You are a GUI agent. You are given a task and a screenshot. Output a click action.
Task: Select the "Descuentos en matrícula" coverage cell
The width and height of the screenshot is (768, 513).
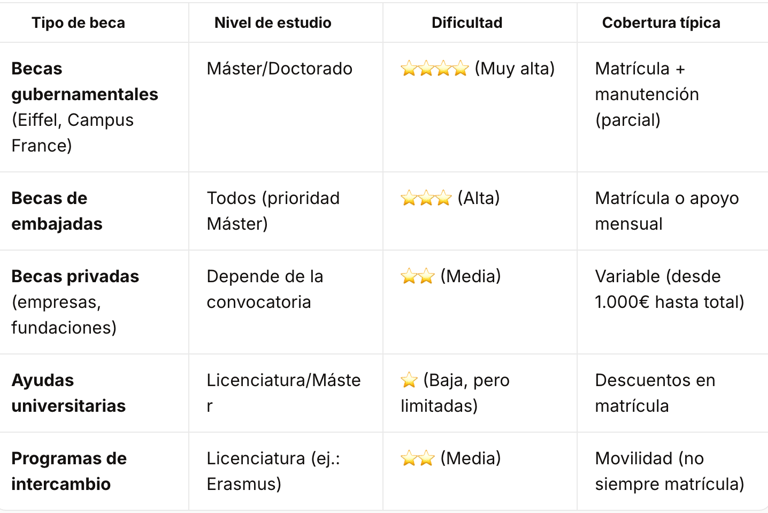pyautogui.click(x=655, y=393)
